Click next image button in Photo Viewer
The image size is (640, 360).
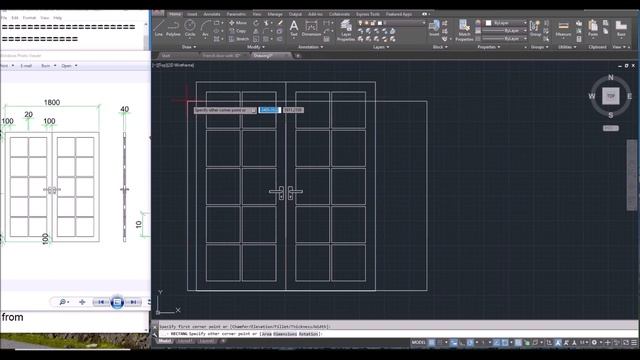[133, 302]
